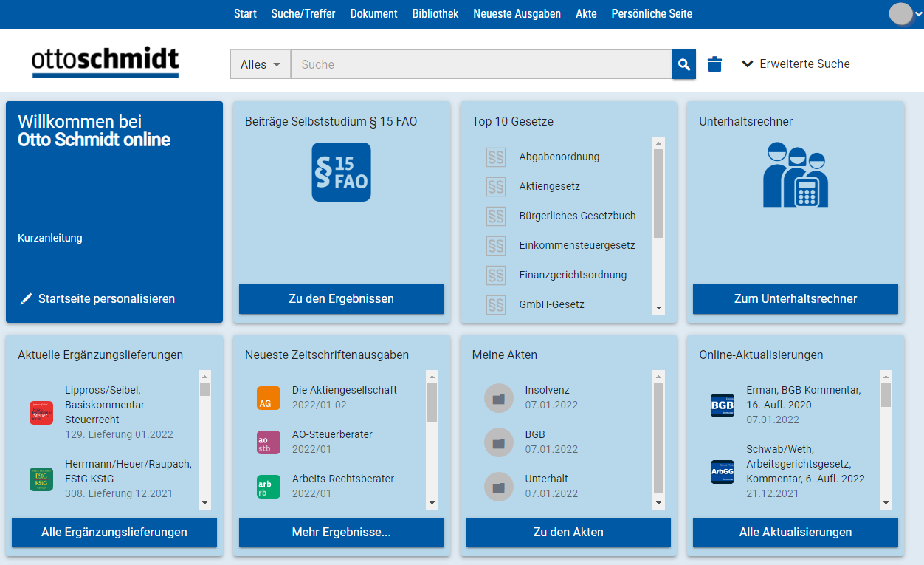This screenshot has height=565, width=924.
Task: Open Die Aktiengesellschaft 2022/01-02 issue
Action: [345, 397]
